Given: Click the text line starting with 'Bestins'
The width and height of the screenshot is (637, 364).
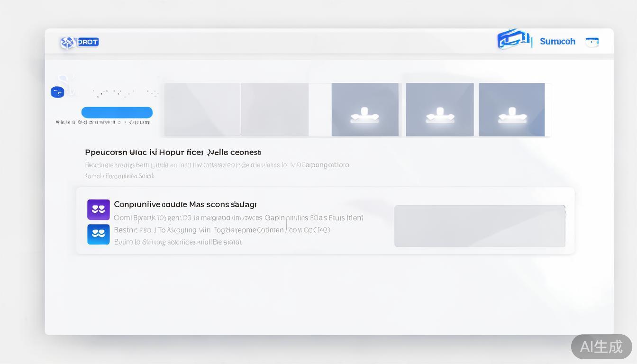Looking at the screenshot, I should (222, 230).
